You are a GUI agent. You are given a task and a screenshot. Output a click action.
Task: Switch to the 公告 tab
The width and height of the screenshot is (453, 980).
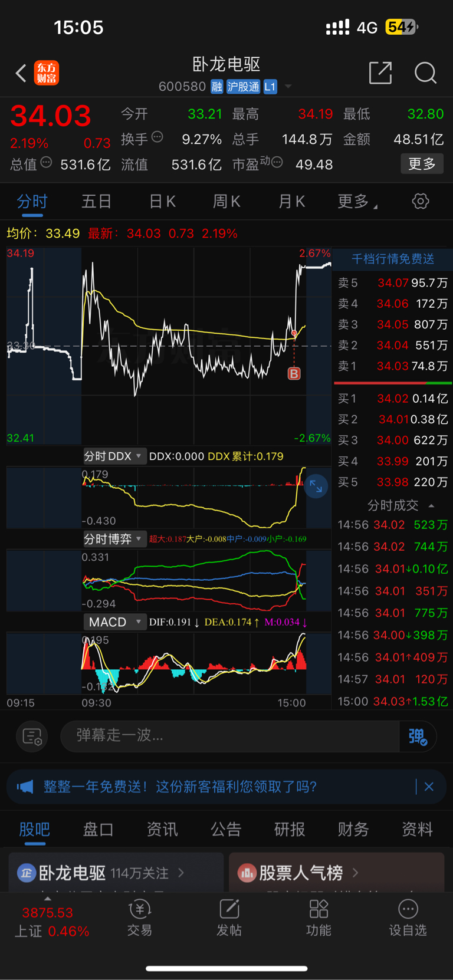[226, 829]
